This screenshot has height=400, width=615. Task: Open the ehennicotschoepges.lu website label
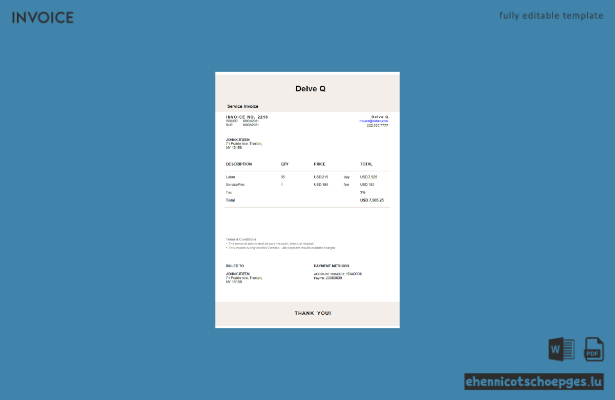point(534,382)
